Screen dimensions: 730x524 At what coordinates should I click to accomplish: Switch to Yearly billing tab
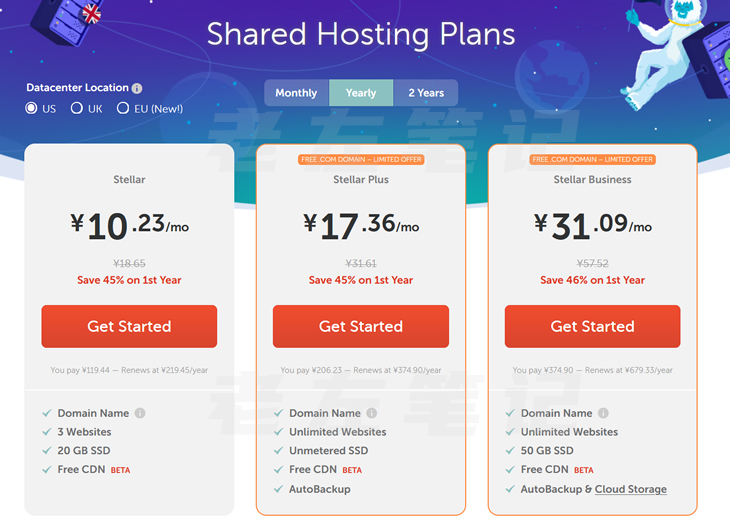[361, 93]
